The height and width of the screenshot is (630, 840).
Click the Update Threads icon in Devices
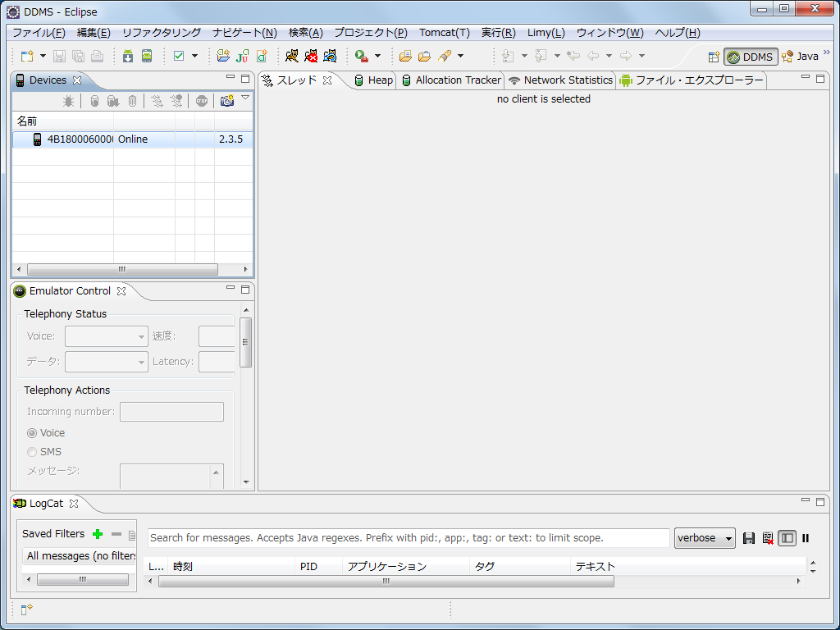pos(157,101)
